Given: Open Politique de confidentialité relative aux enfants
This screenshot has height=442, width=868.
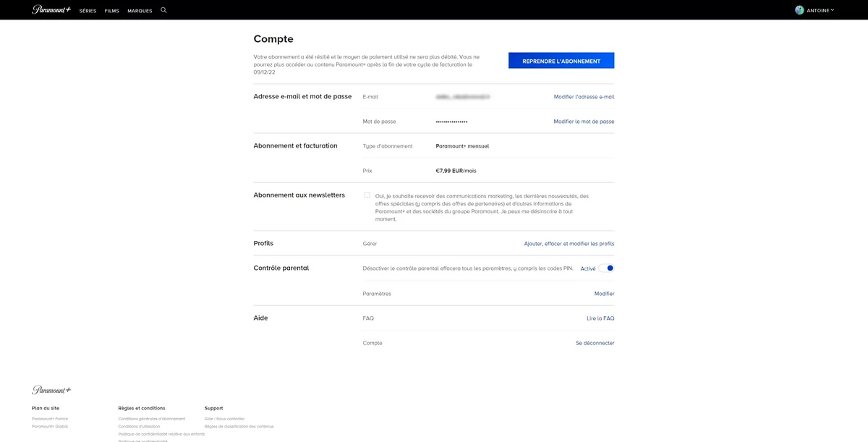Looking at the screenshot, I should pyautogui.click(x=161, y=434).
